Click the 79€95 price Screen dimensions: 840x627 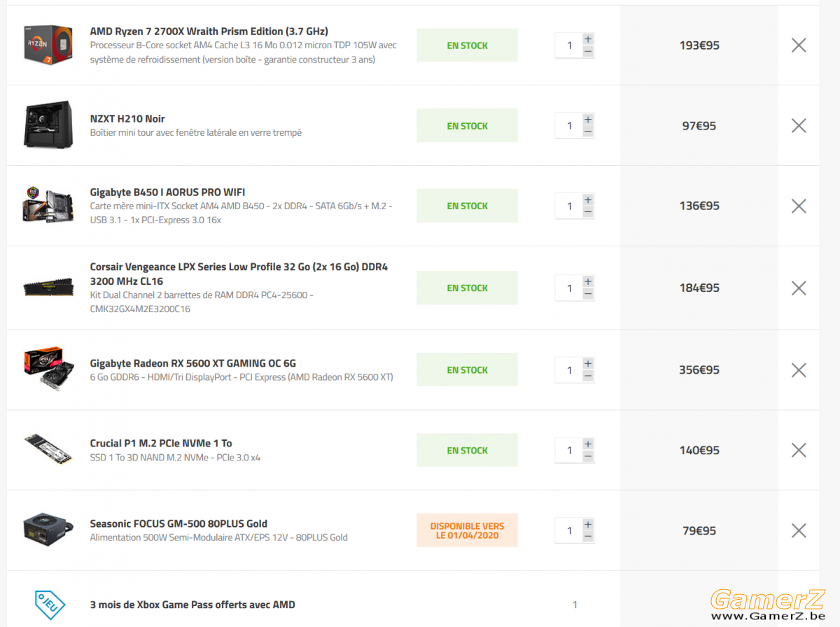[699, 530]
